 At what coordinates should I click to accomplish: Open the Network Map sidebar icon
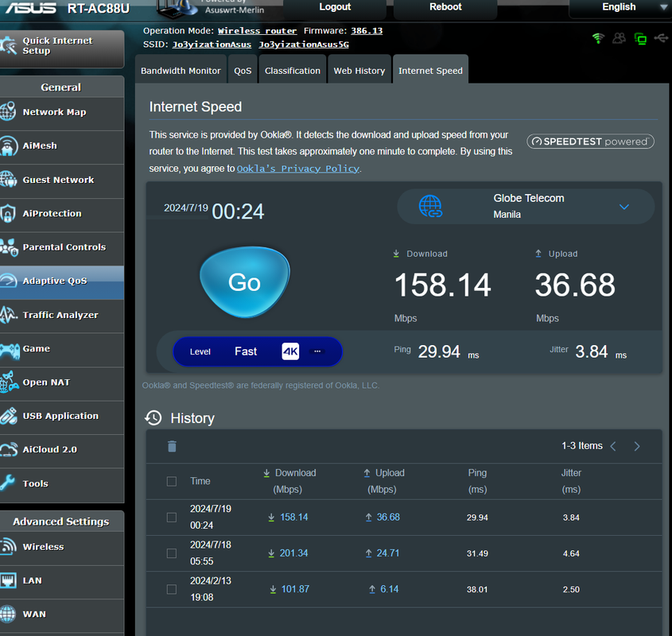point(8,111)
